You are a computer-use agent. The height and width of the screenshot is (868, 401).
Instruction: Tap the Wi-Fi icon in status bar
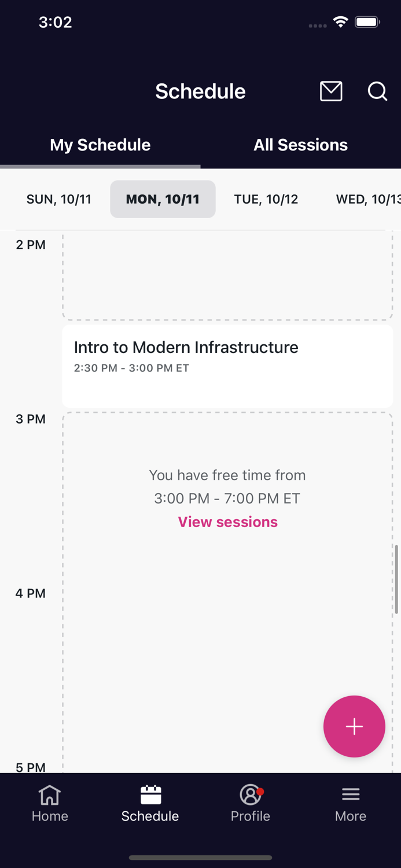point(340,21)
